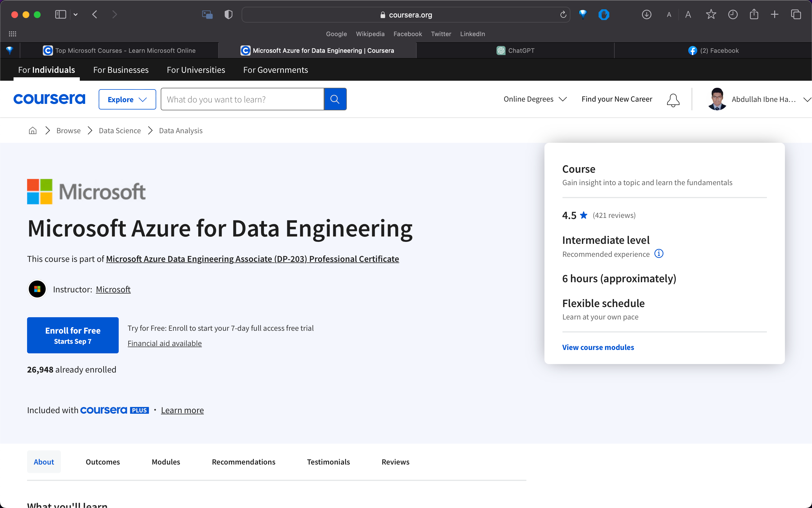The image size is (812, 508).
Task: Select the Reviews section tab
Action: click(396, 462)
